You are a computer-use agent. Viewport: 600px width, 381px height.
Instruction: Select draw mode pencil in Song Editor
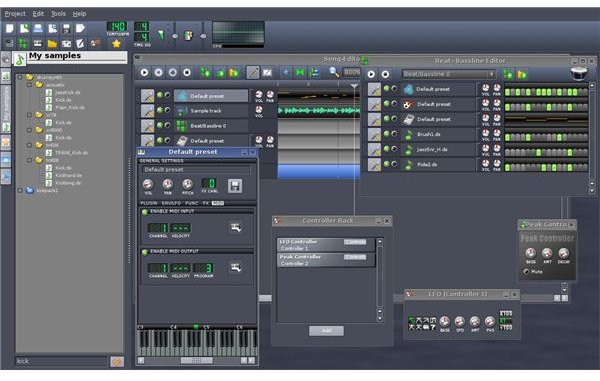[x=253, y=72]
